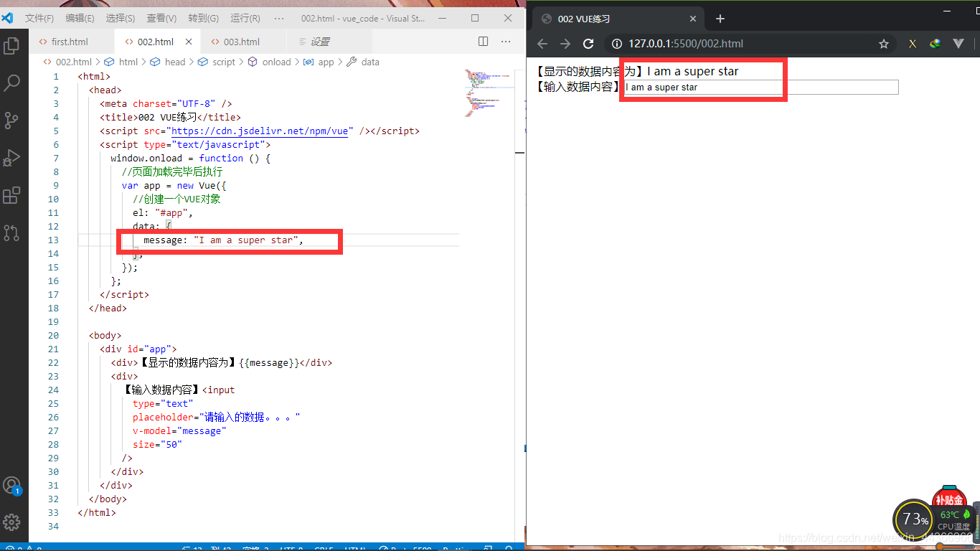Click the size="50" attribute text
Image resolution: width=980 pixels, height=551 pixels.
157,444
